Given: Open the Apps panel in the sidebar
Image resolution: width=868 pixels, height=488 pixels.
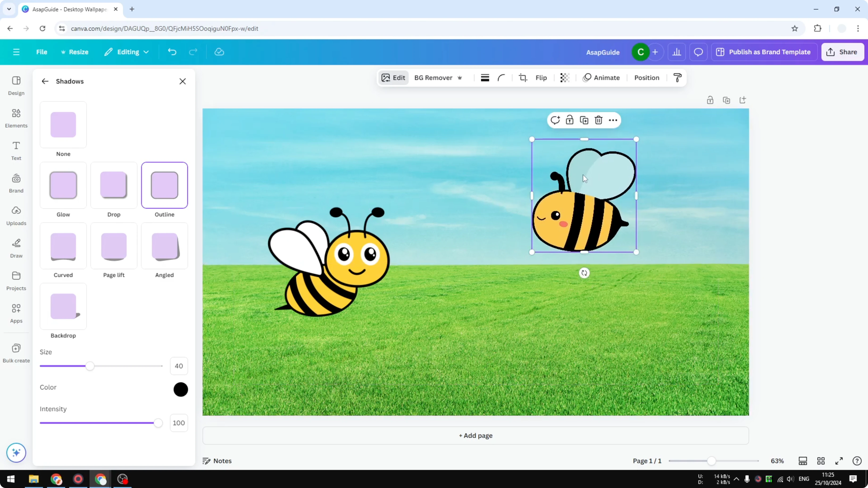Looking at the screenshot, I should [16, 313].
